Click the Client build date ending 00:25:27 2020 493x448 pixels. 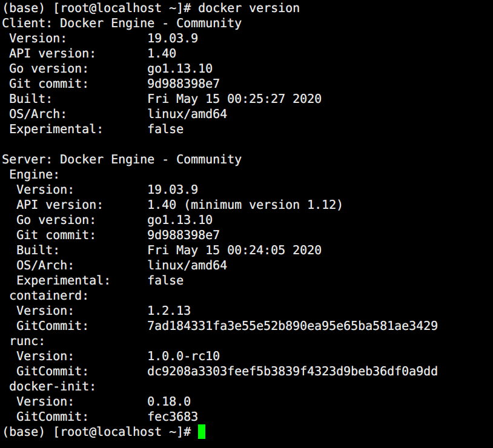coord(234,99)
